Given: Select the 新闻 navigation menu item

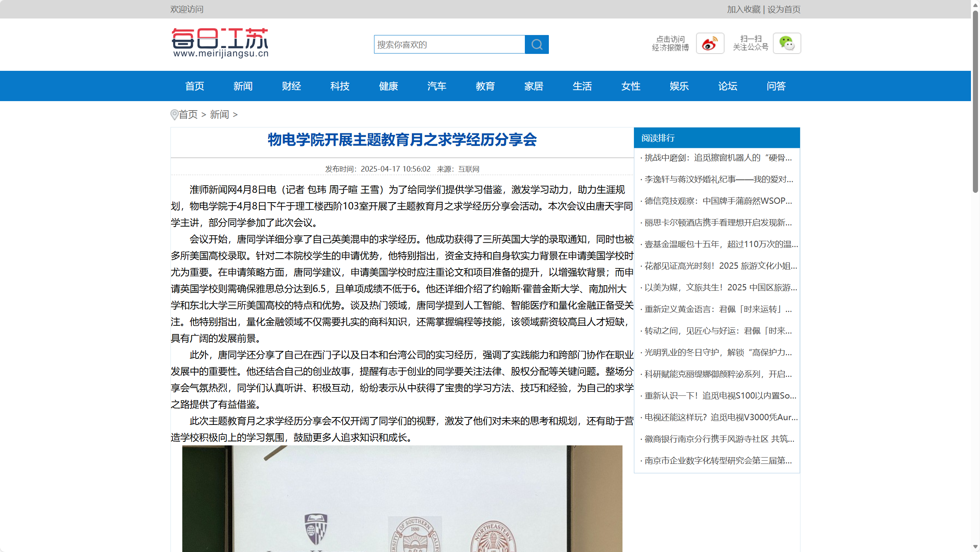Looking at the screenshot, I should coord(243,86).
